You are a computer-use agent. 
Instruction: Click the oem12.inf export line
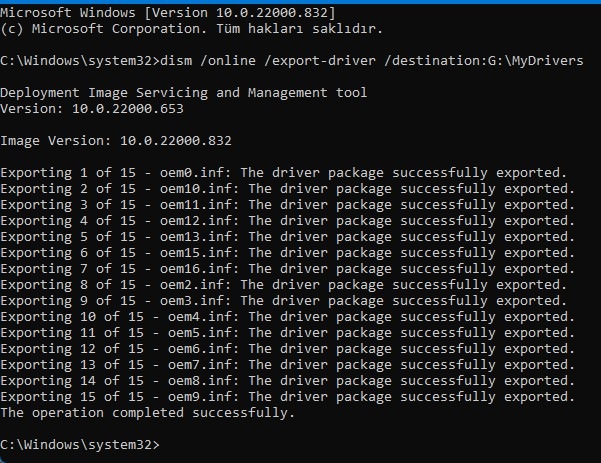point(287,221)
